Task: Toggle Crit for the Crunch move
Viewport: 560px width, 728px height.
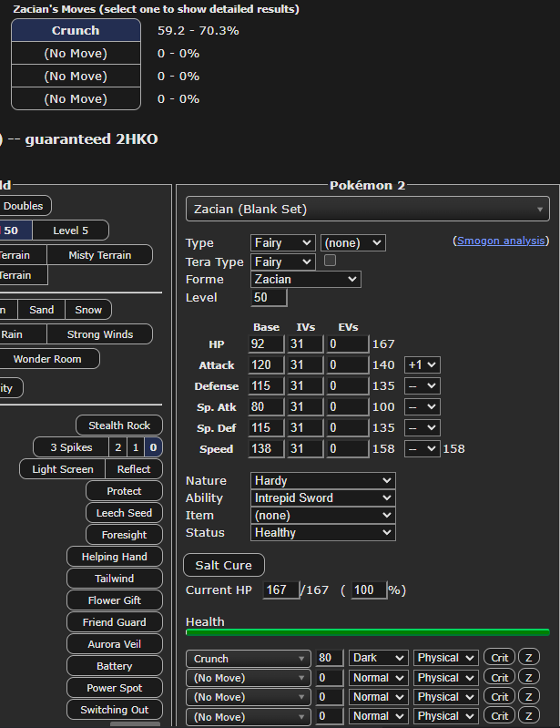Action: [500, 658]
